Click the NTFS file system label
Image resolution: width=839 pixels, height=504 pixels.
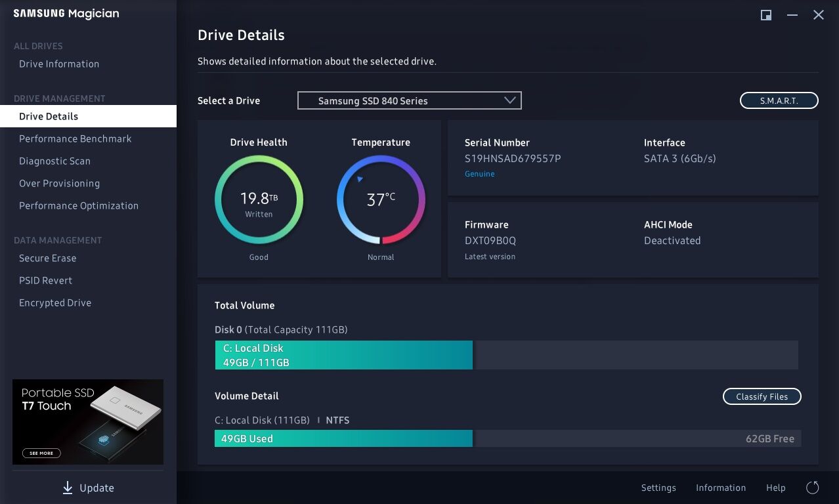point(337,420)
